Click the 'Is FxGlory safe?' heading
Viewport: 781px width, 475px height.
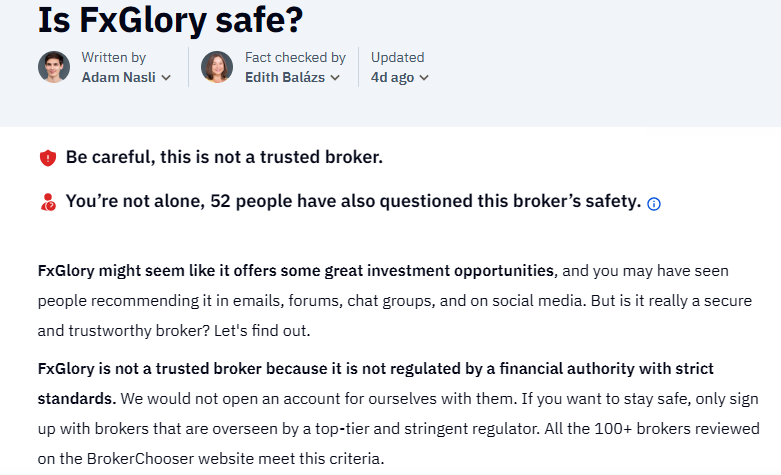[x=170, y=20]
